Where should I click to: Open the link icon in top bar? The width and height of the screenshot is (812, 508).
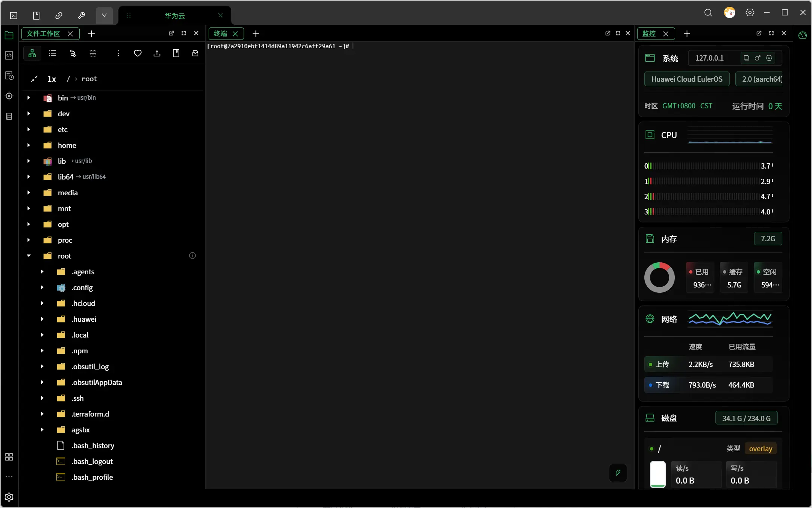[59, 15]
